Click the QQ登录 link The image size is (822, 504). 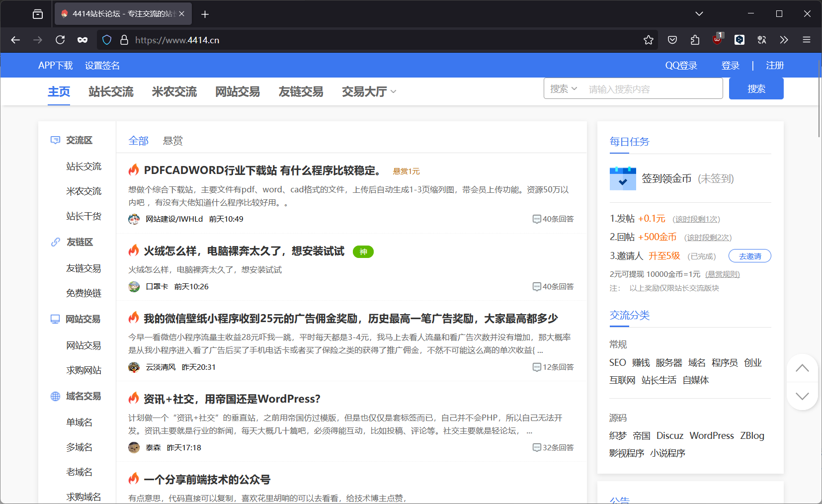pos(681,66)
